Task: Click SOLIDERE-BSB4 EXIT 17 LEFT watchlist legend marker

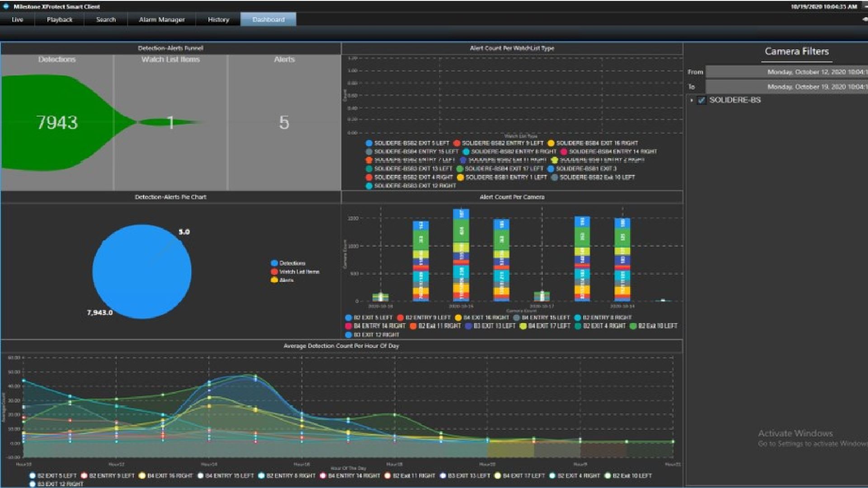Action: click(x=460, y=169)
